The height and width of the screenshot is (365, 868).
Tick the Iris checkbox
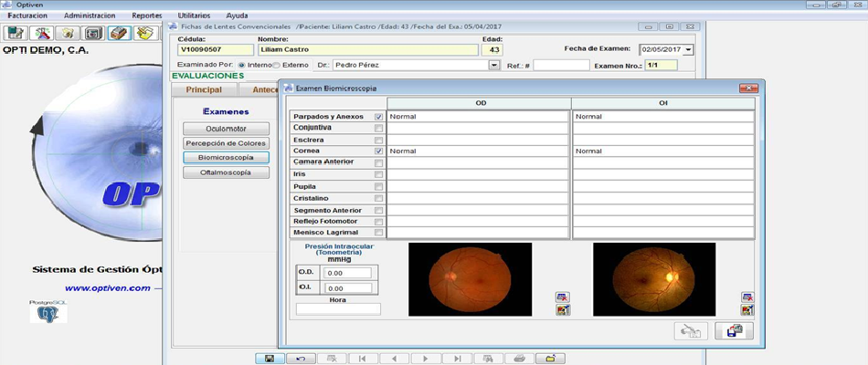tap(379, 175)
